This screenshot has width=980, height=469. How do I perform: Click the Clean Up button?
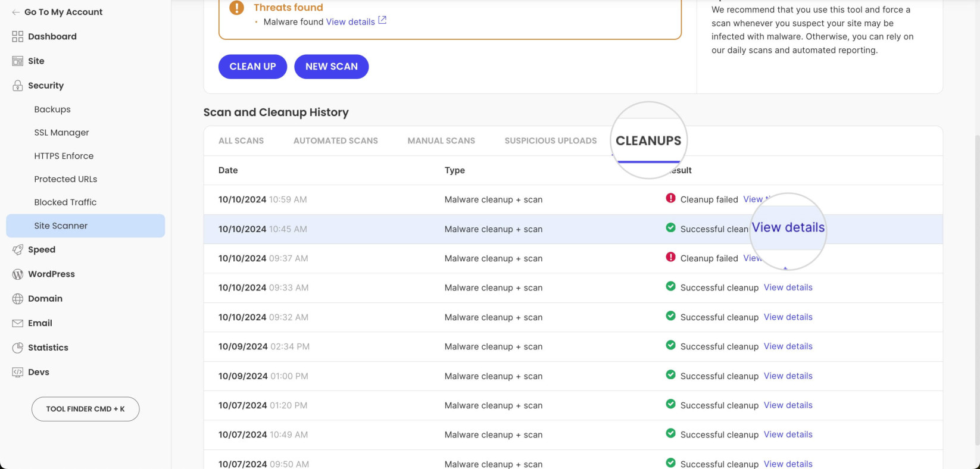(252, 67)
